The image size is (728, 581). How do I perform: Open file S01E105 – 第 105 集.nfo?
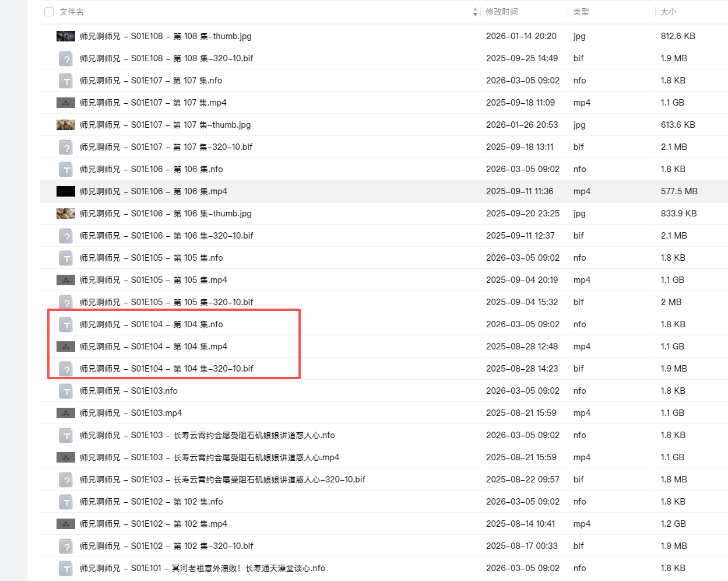click(152, 258)
